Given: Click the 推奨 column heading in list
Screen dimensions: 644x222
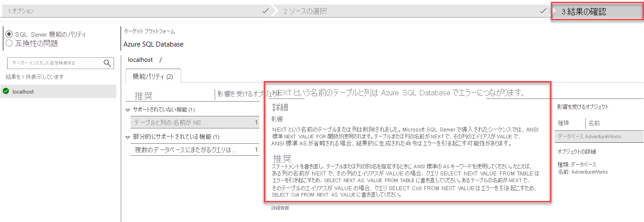Looking at the screenshot, I should coord(144,96).
